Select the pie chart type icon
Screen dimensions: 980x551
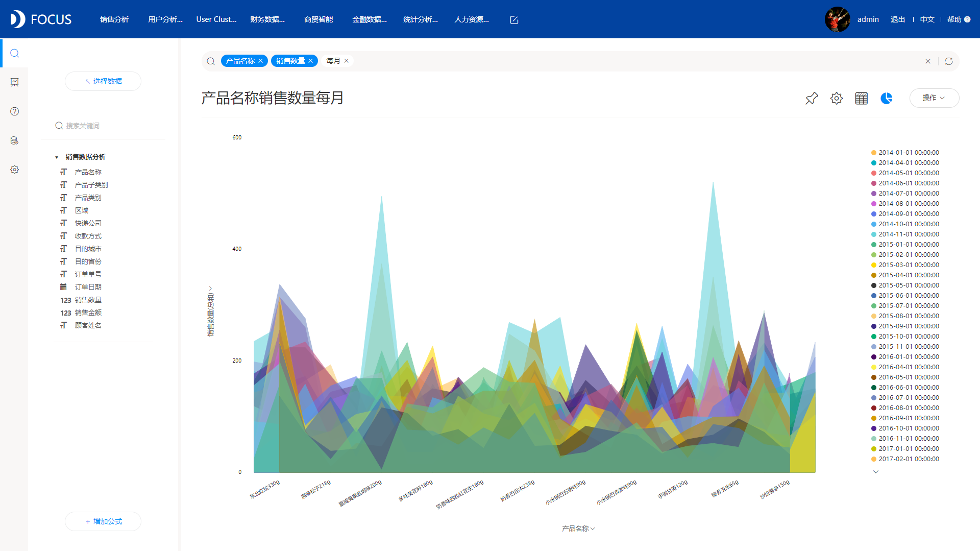coord(887,98)
